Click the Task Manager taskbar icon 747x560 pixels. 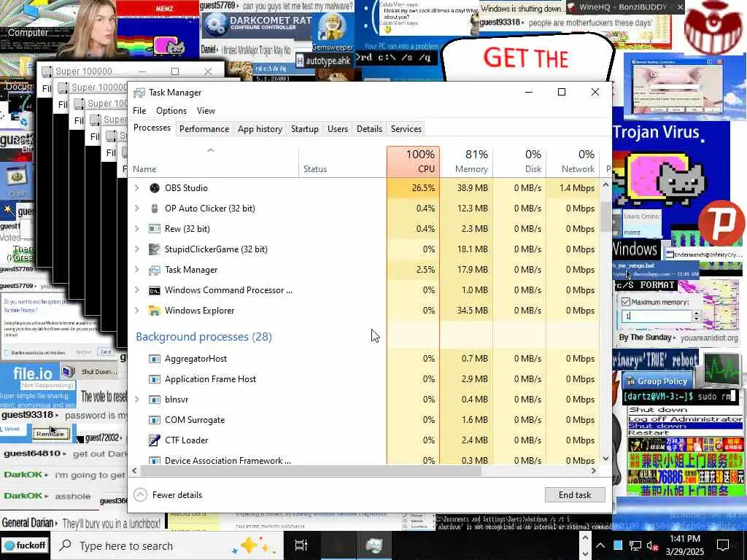click(374, 545)
